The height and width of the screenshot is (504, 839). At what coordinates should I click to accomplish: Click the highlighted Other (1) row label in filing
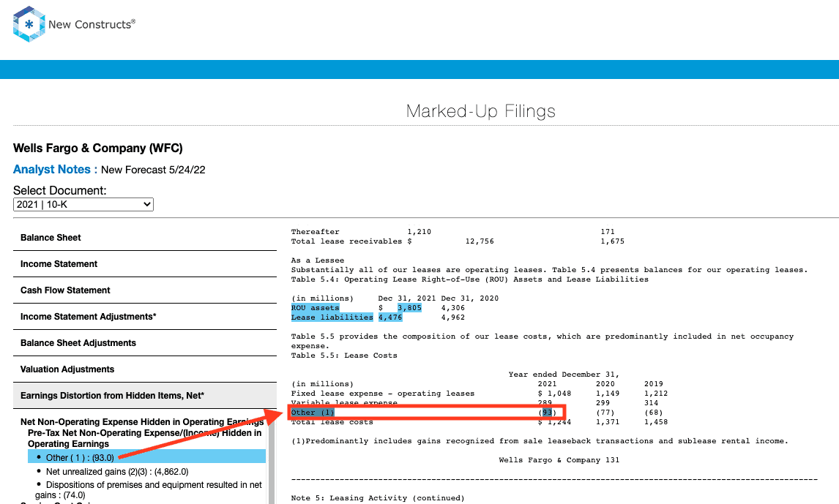coord(313,413)
